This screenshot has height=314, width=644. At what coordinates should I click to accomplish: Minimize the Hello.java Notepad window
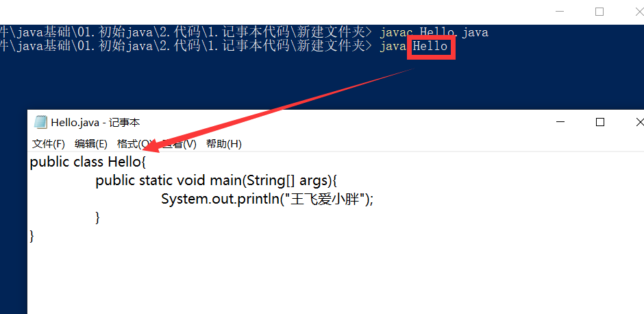coord(560,122)
